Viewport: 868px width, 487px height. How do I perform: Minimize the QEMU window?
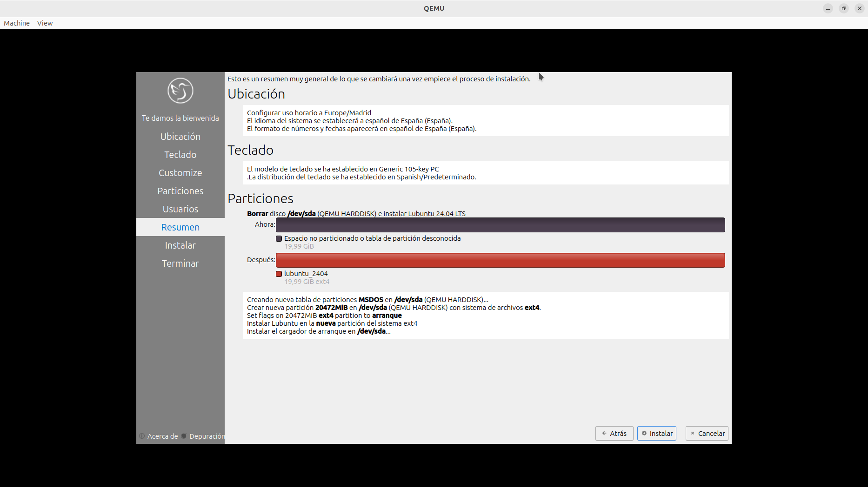click(x=828, y=8)
